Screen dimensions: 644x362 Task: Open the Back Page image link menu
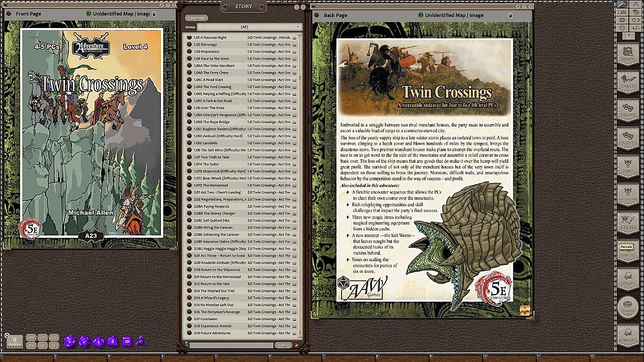[x=525, y=311]
